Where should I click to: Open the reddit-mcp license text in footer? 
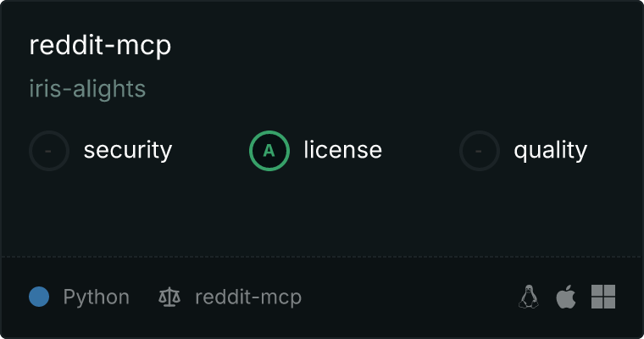[248, 297]
